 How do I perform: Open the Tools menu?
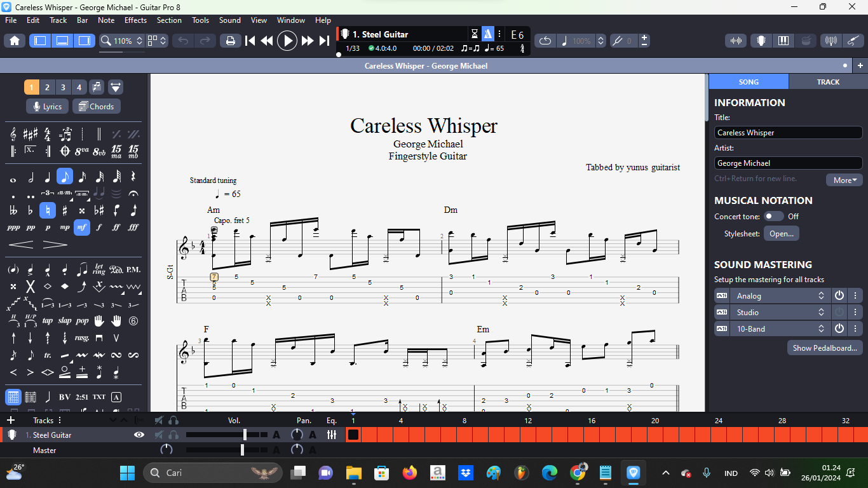(201, 20)
